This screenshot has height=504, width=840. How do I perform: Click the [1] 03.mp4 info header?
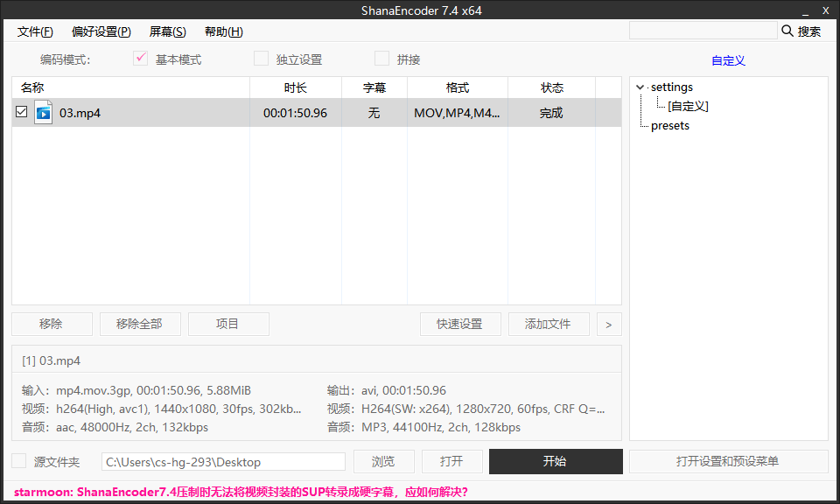coord(51,360)
